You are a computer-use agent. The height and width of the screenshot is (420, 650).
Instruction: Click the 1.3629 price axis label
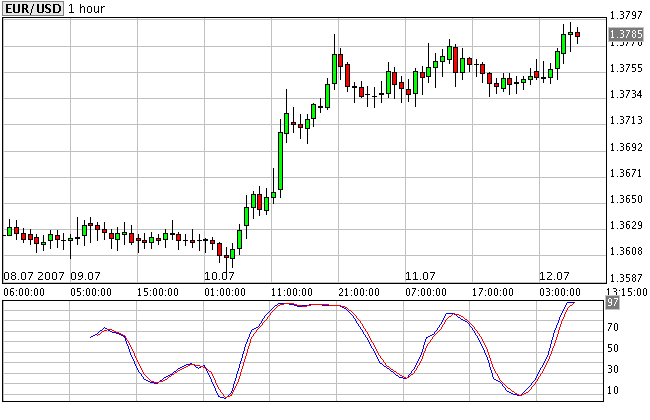click(x=626, y=225)
